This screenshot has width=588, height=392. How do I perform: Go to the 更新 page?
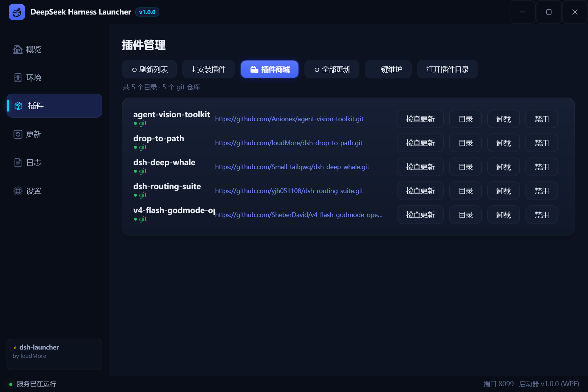[54, 134]
